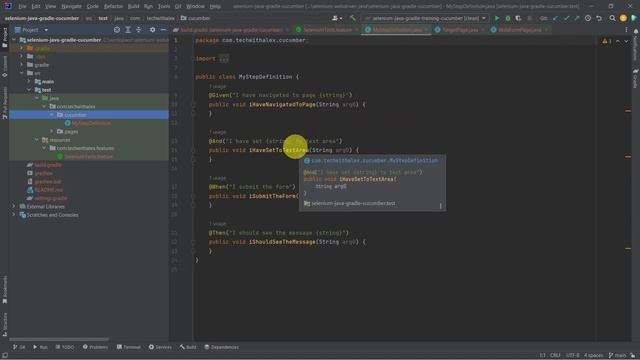Open the Navigate menu
The width and height of the screenshot is (640, 360).
click(71, 6)
